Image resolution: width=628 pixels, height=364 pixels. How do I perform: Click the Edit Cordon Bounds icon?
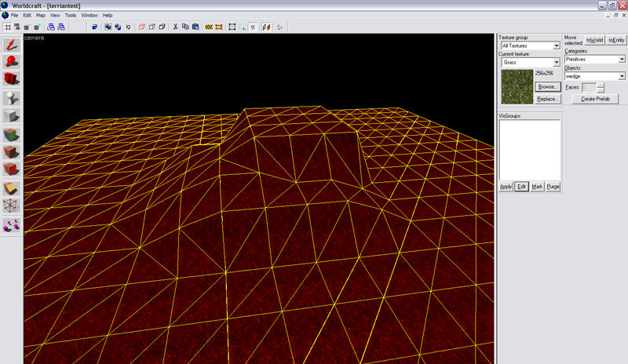(x=219, y=27)
